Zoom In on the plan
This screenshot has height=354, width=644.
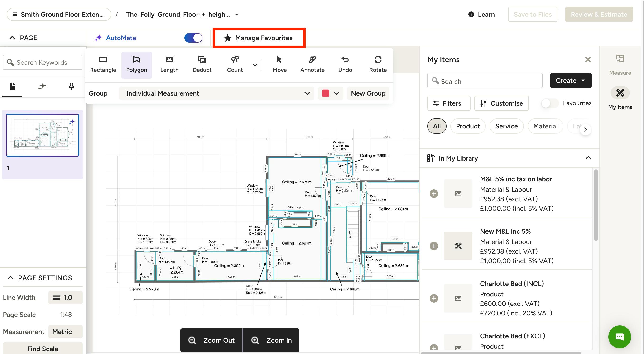271,340
